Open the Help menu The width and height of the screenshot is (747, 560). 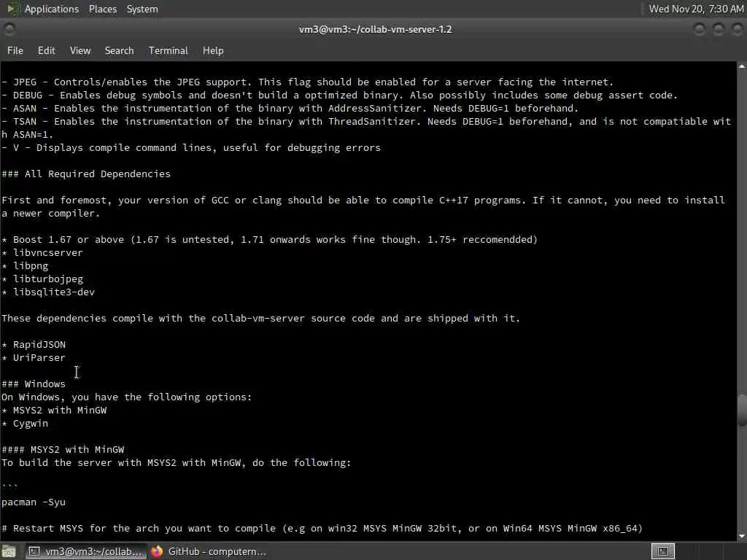click(213, 50)
